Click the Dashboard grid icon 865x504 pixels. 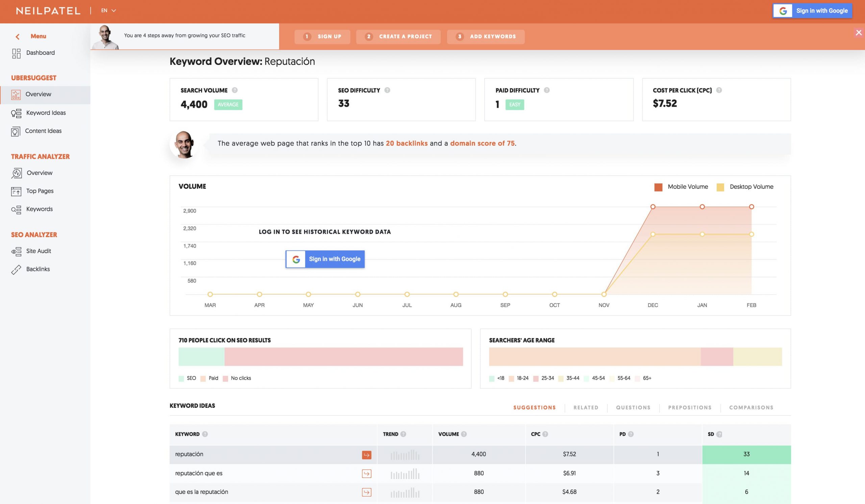(x=16, y=53)
